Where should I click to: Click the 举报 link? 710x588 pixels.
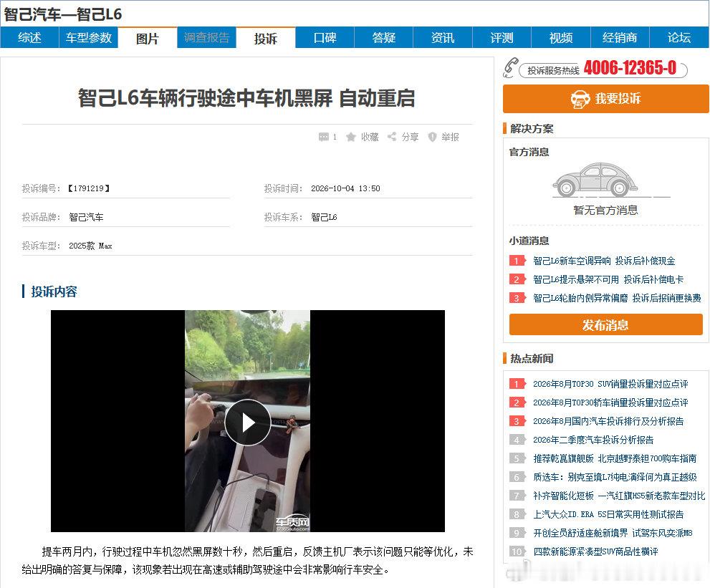[450, 137]
